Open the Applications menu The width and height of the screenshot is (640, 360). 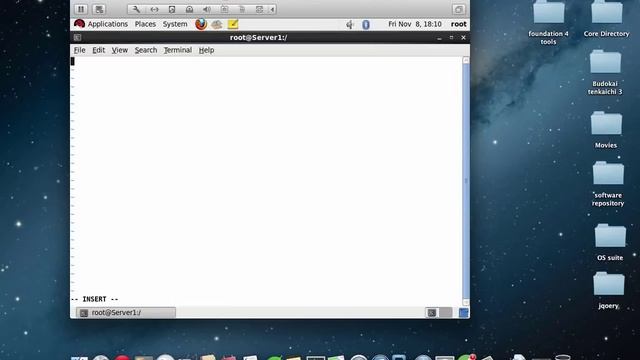click(108, 24)
